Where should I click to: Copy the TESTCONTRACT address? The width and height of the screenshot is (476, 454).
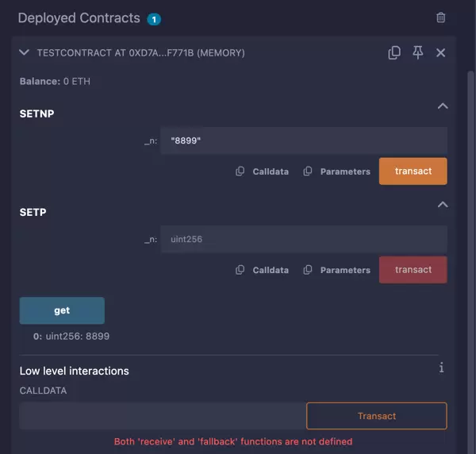click(394, 53)
